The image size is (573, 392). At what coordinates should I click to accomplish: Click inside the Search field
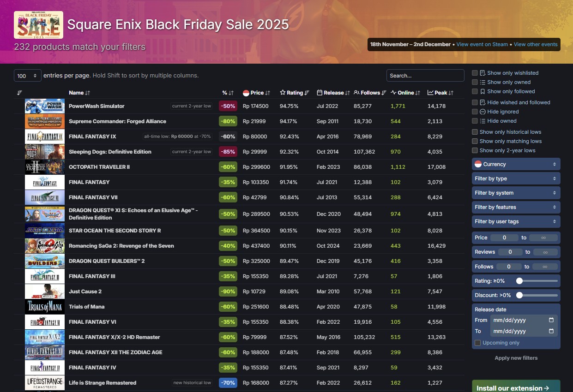pyautogui.click(x=425, y=75)
